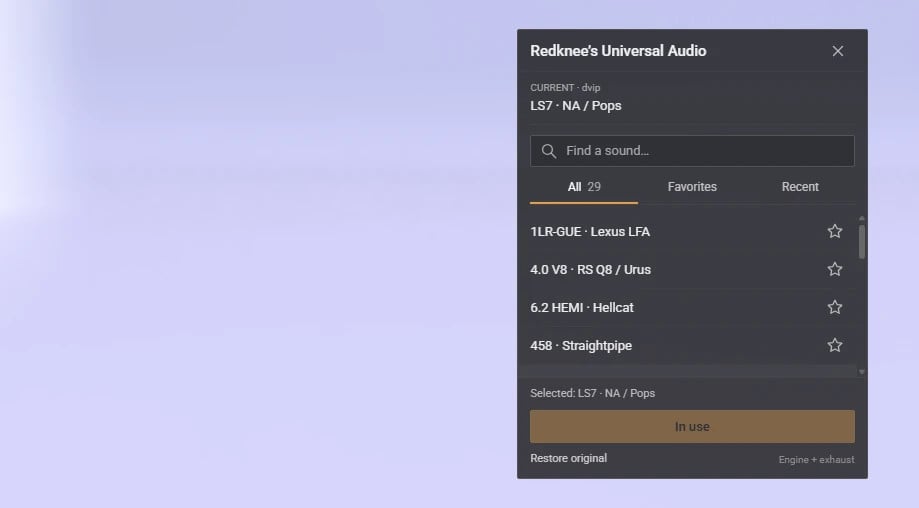Click the current sound LS7 · NA / Pops label

(576, 106)
